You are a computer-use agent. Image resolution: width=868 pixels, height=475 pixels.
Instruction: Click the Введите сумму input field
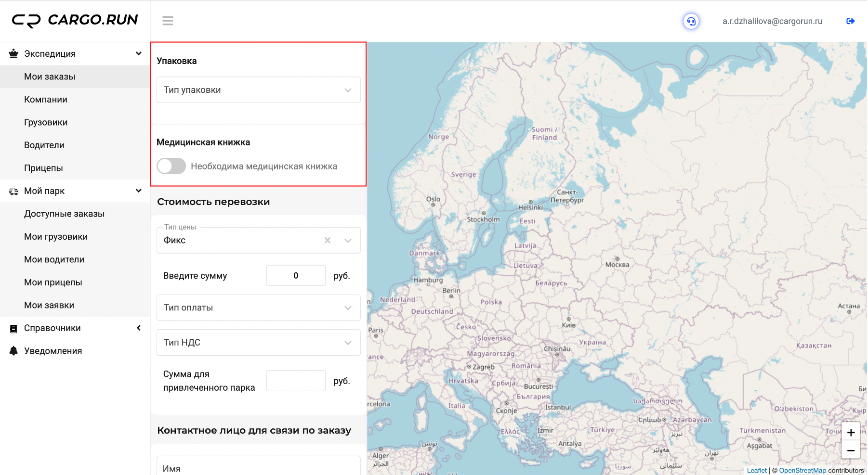click(296, 275)
